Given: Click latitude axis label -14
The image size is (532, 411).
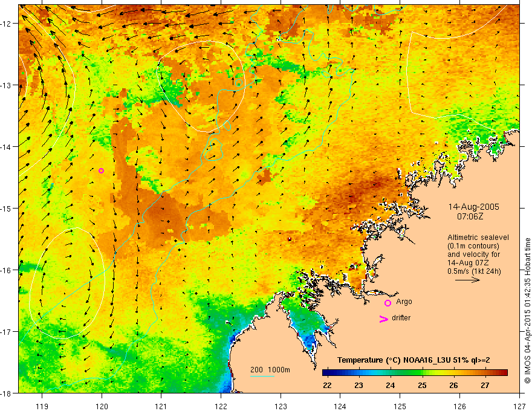Looking at the screenshot, I should [7, 146].
